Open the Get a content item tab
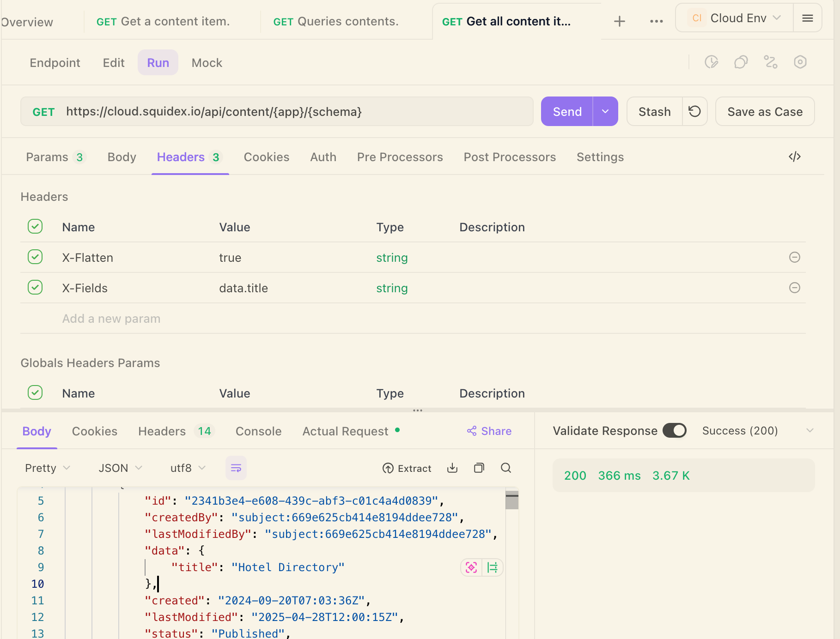 (163, 22)
